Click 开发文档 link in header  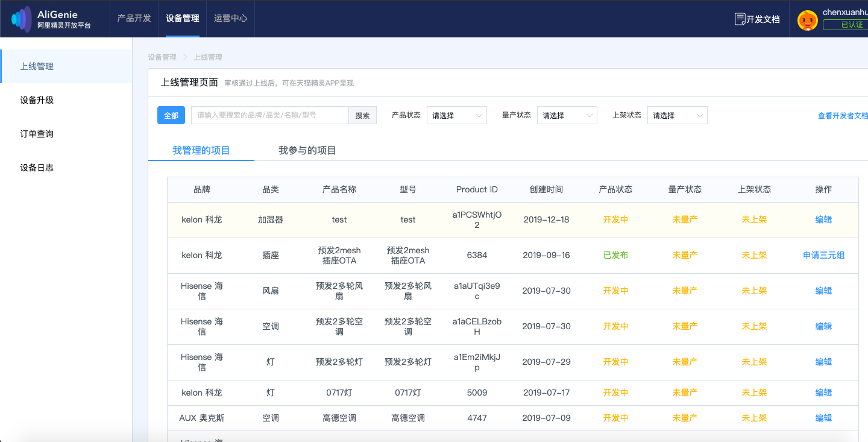tap(763, 19)
